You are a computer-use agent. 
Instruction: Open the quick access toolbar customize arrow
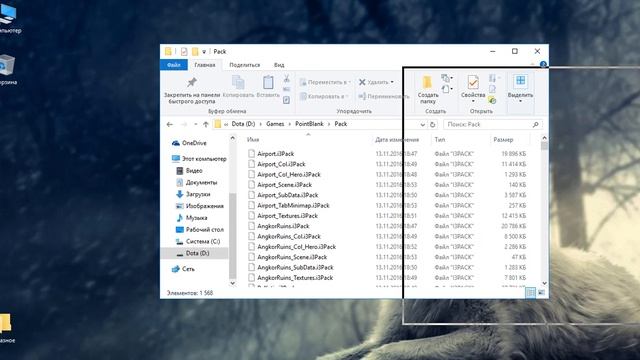coord(204,52)
